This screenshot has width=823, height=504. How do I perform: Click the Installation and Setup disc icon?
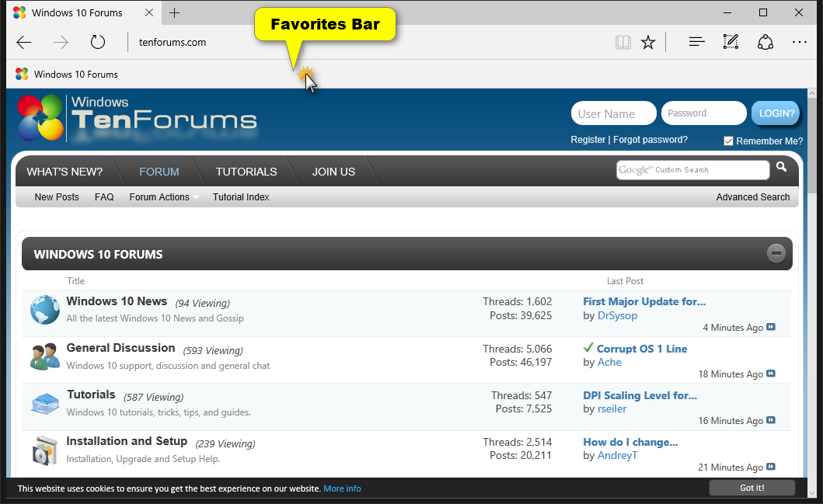(44, 450)
